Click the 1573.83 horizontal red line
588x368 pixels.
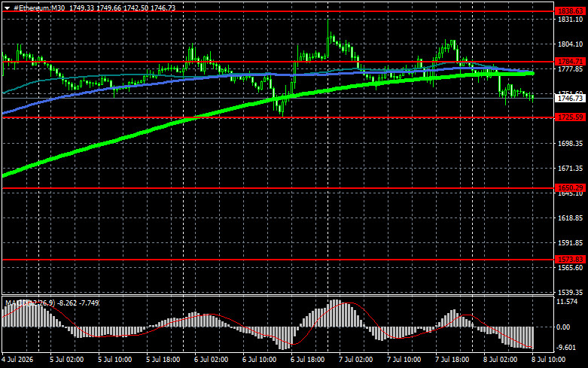278,260
